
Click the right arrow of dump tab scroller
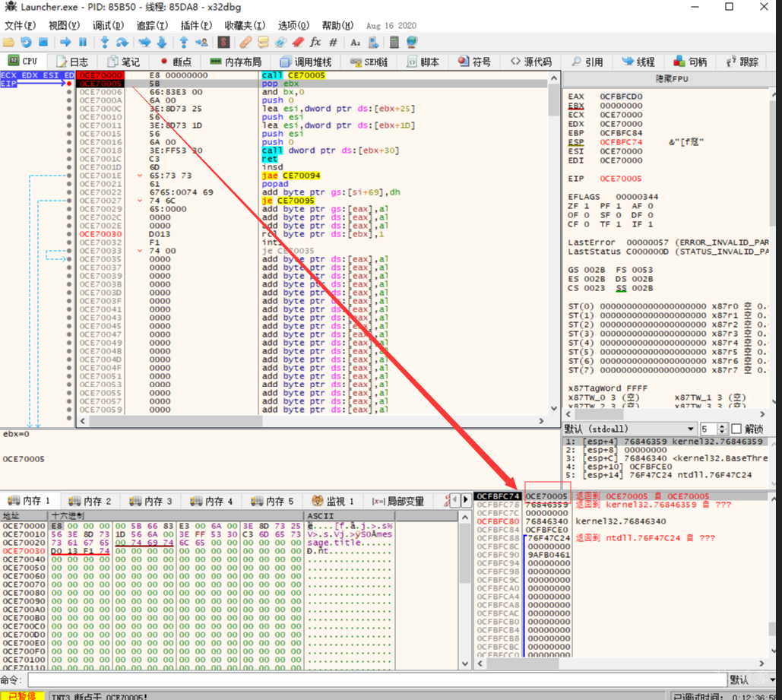[465, 499]
